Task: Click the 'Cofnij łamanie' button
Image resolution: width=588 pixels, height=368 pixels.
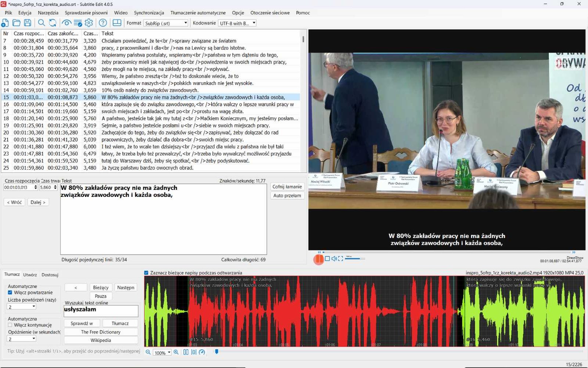Action: pyautogui.click(x=287, y=187)
